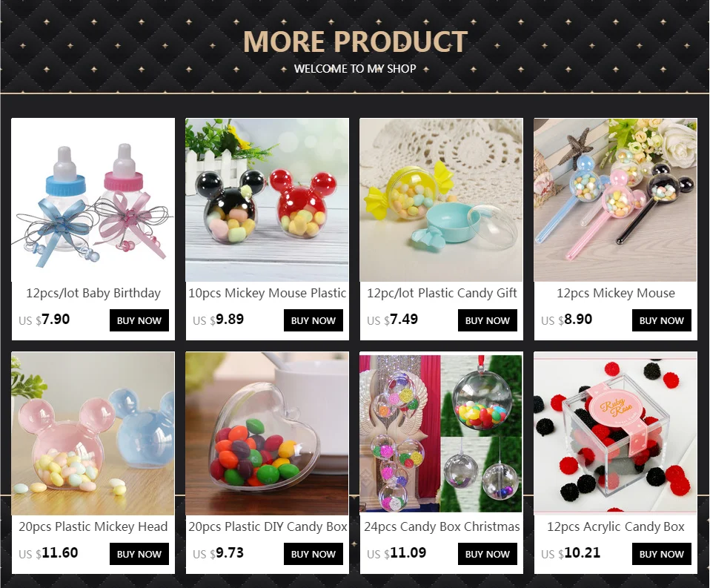The image size is (710, 588).
Task: Click the MORE PRODUCT banner heading
Action: 356,42
